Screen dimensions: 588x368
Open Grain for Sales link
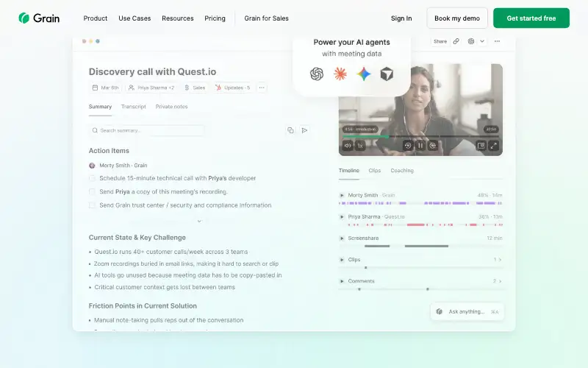(266, 18)
